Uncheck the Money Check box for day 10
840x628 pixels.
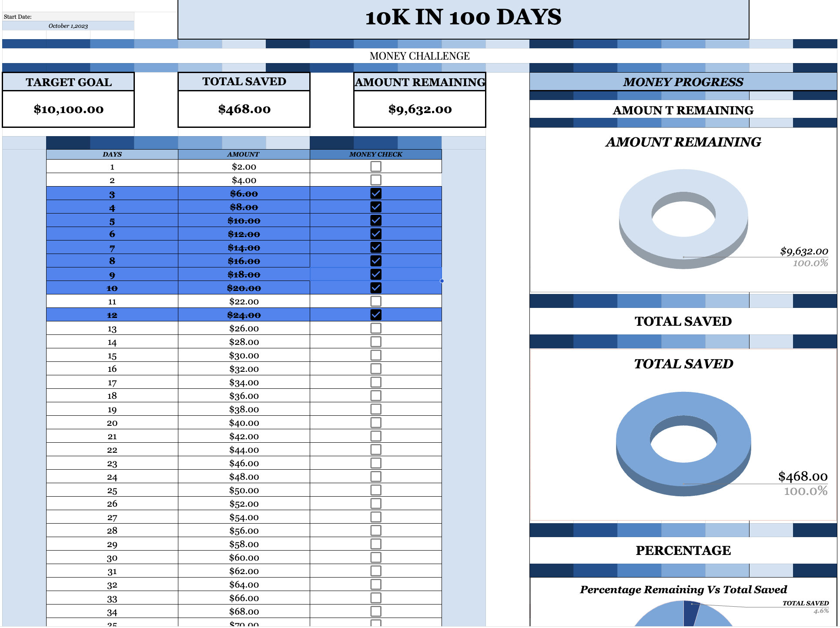(x=375, y=287)
